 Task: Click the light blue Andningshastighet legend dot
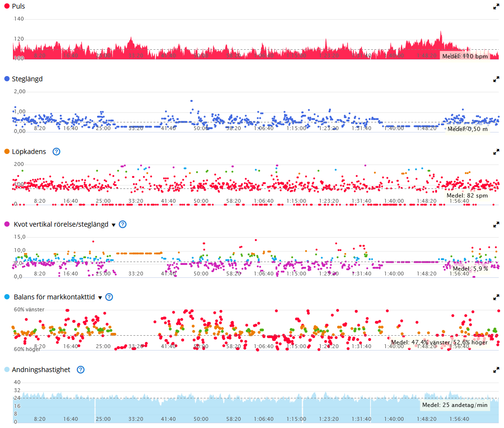click(x=7, y=370)
